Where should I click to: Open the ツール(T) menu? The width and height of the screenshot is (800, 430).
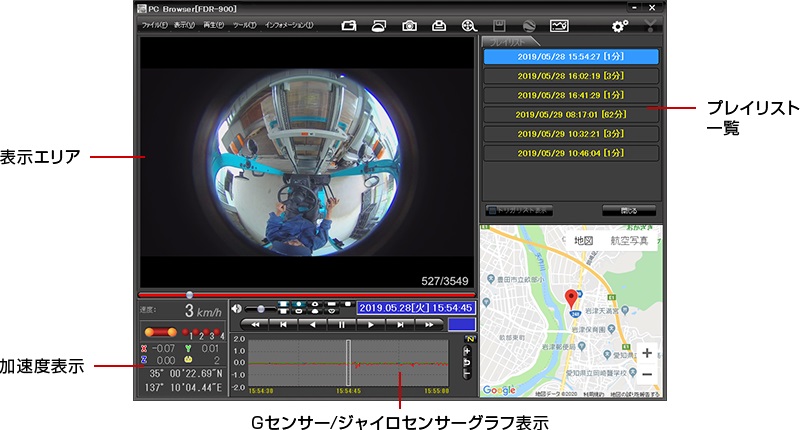[x=244, y=25]
